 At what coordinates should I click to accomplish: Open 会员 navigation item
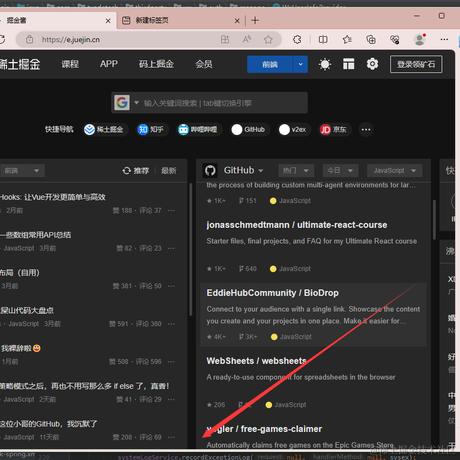[204, 64]
